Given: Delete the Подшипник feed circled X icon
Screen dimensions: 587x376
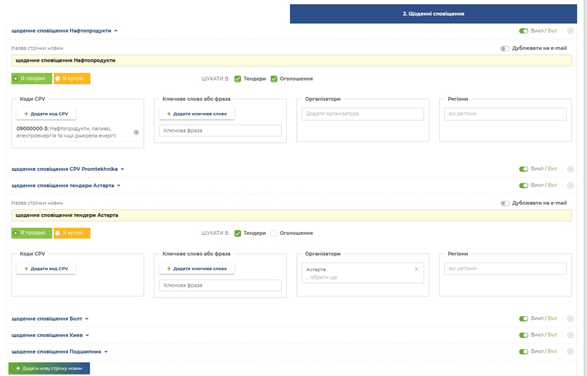Looking at the screenshot, I should click(x=570, y=352).
